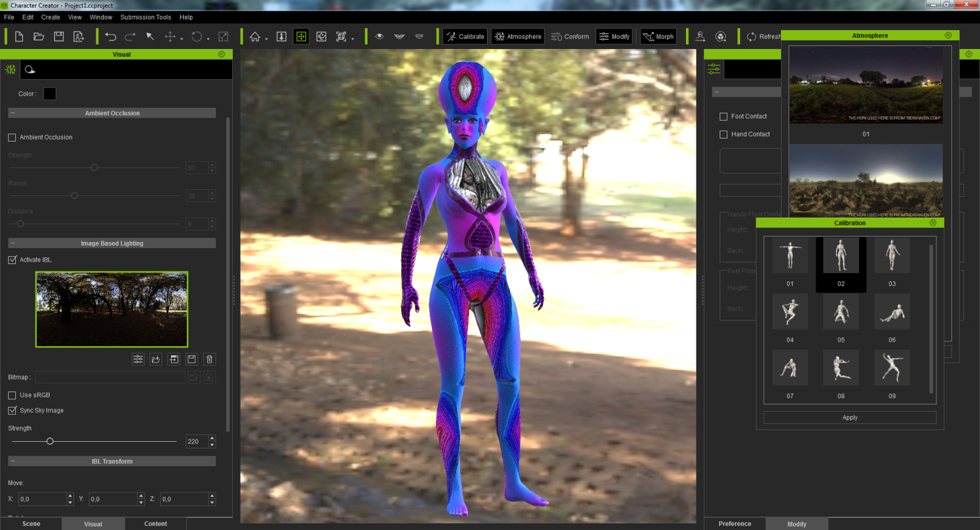Screen dimensions: 980x530
Task: Open the sky/cloud tab icon in Visual panel
Action: click(x=29, y=69)
